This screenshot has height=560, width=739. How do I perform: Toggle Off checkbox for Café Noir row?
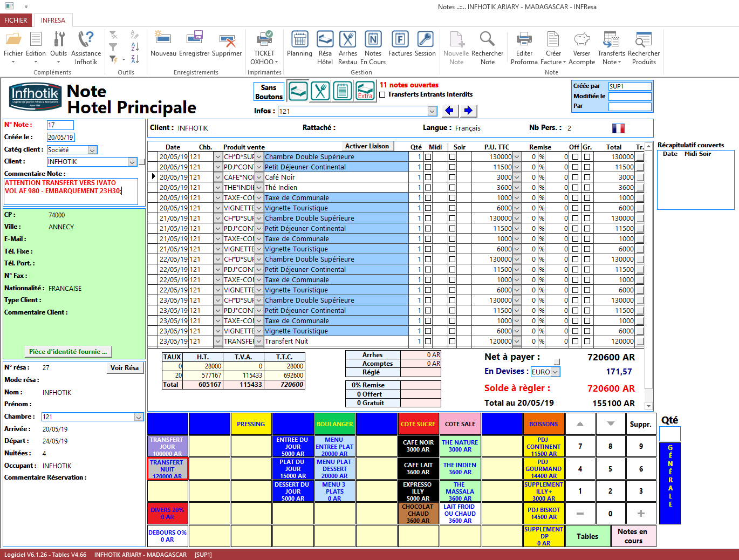pyautogui.click(x=575, y=177)
